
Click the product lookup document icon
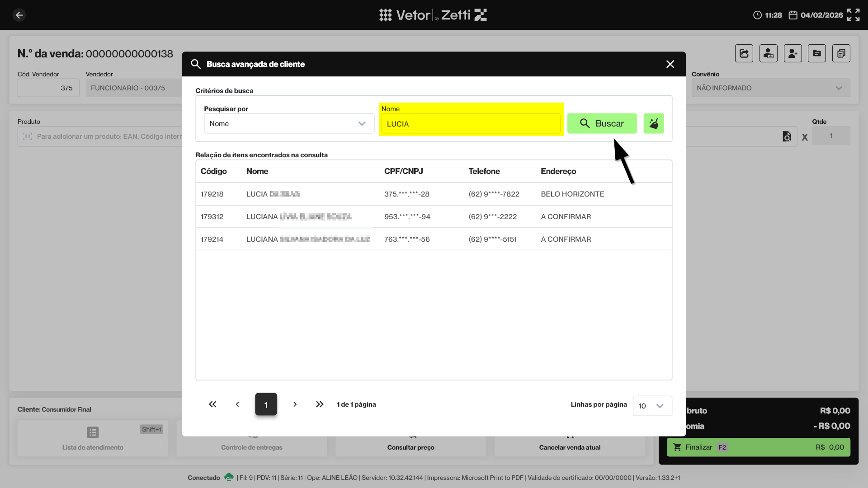(x=787, y=136)
